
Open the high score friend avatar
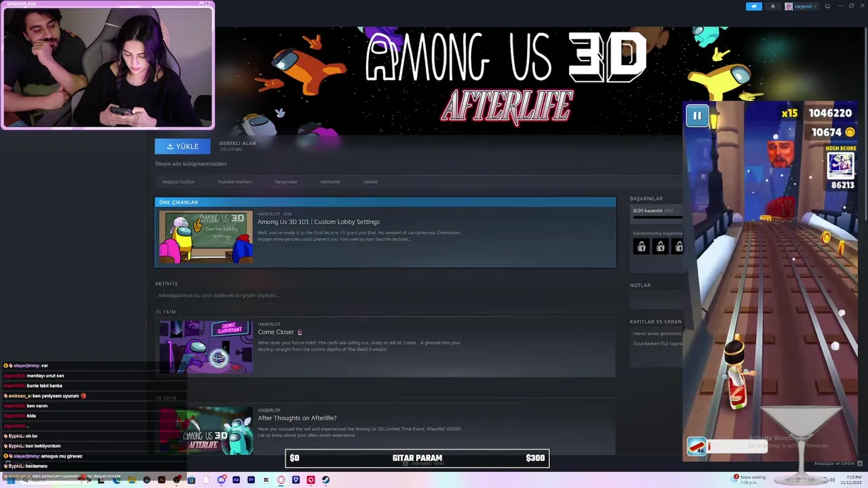click(x=841, y=165)
